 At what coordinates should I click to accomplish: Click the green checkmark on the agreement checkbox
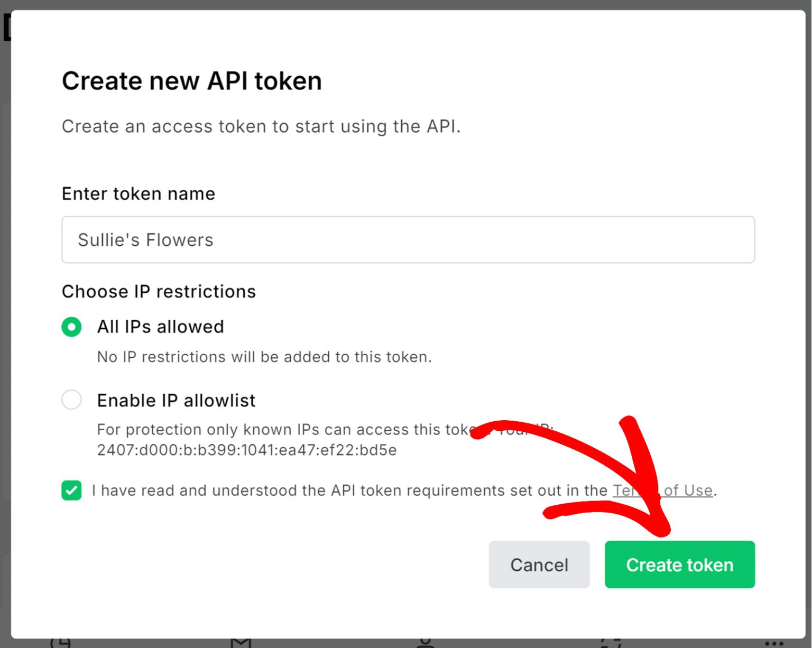71,490
